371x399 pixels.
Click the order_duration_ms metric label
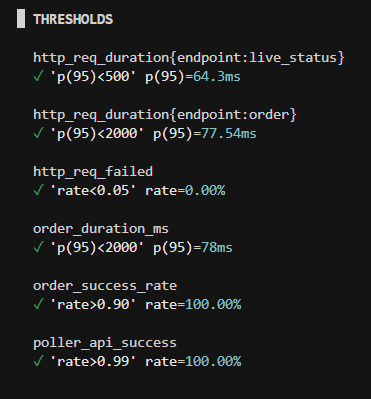(101, 229)
